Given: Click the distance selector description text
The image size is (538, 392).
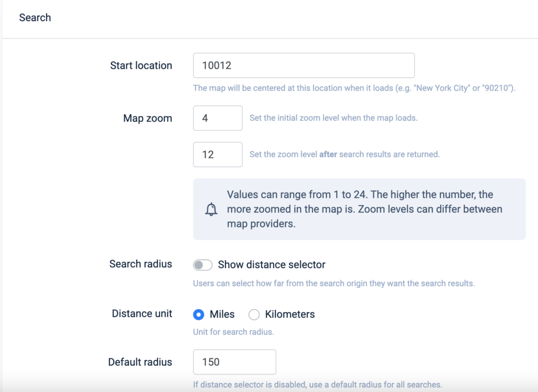Looking at the screenshot, I should tap(335, 283).
